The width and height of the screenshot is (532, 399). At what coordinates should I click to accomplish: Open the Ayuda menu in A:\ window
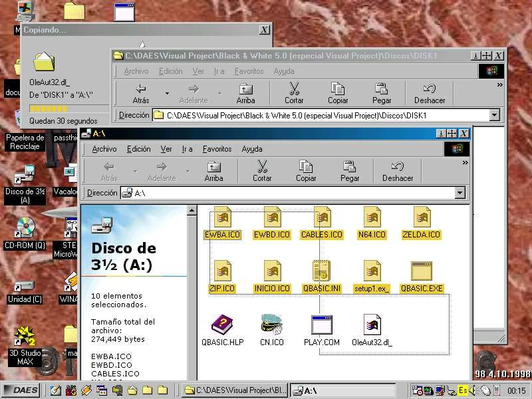[x=252, y=149]
